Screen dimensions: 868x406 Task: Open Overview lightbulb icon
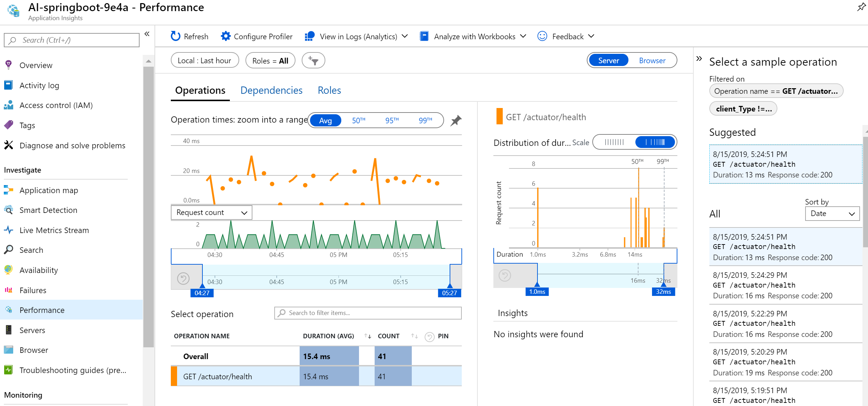point(9,65)
